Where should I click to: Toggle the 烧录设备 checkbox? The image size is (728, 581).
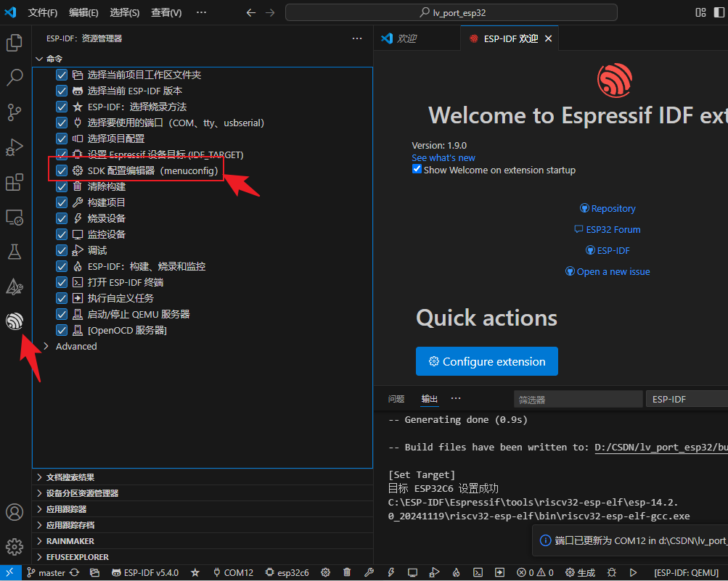[61, 218]
